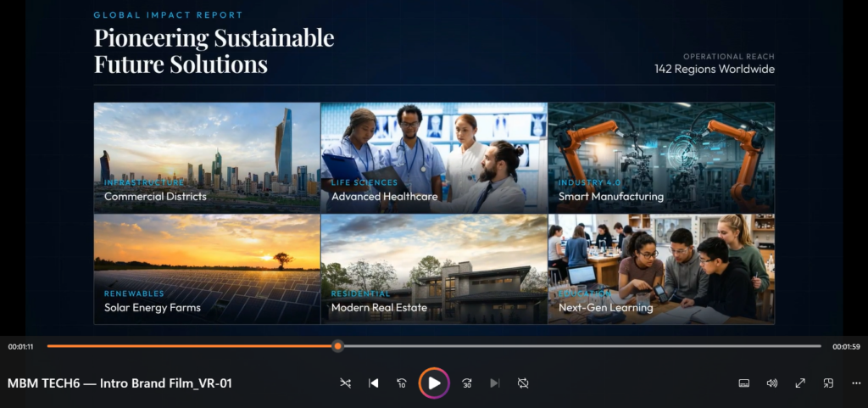Click the 142 Regions Worldwide text

click(714, 70)
